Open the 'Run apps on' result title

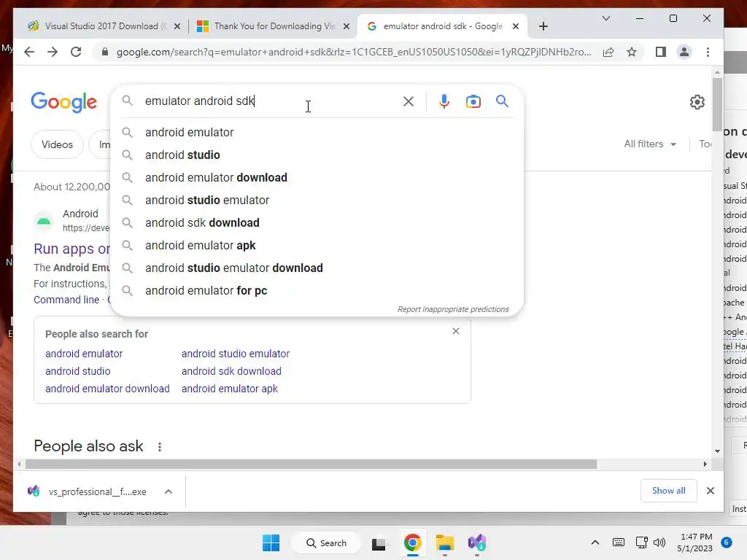tap(72, 249)
